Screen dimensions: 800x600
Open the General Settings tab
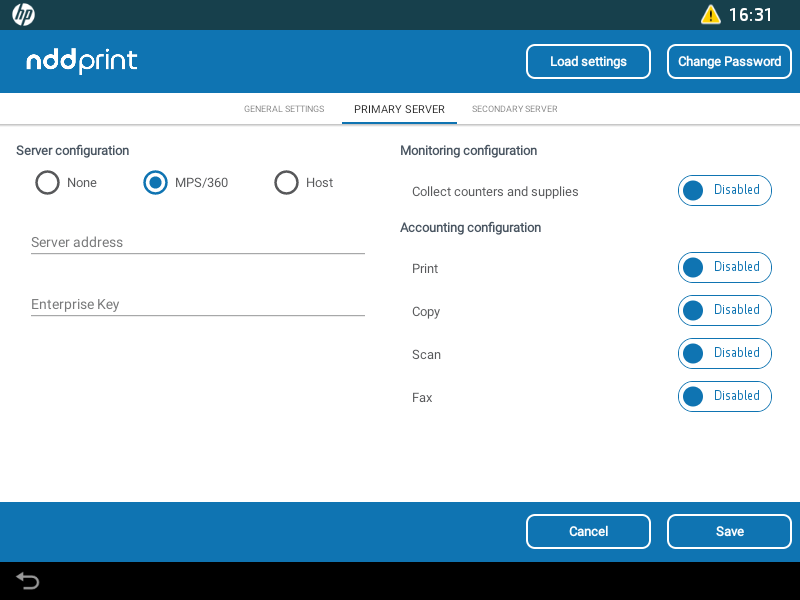pos(284,109)
